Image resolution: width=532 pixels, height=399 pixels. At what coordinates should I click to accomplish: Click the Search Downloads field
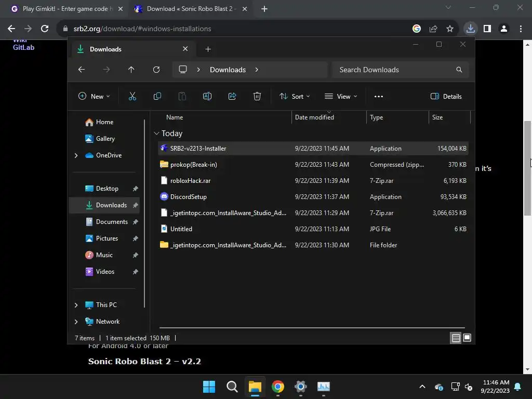[x=401, y=70]
